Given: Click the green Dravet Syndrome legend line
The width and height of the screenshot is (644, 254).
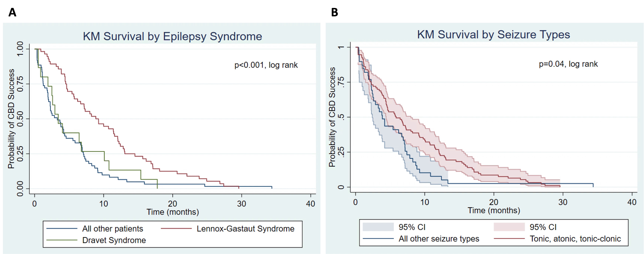Looking at the screenshot, I should point(62,240).
